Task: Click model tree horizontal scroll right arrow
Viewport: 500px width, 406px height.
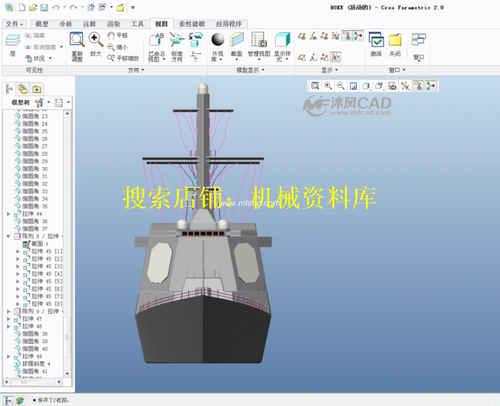Action: [x=59, y=382]
